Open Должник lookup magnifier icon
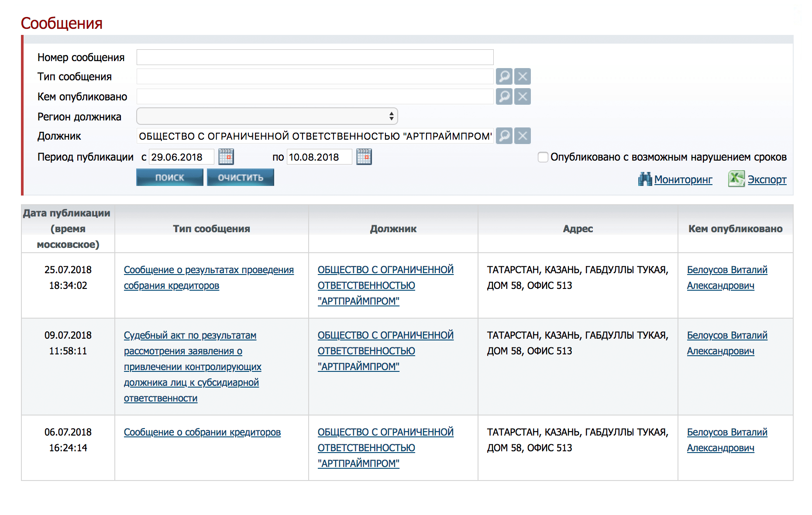This screenshot has width=812, height=515. tap(504, 136)
